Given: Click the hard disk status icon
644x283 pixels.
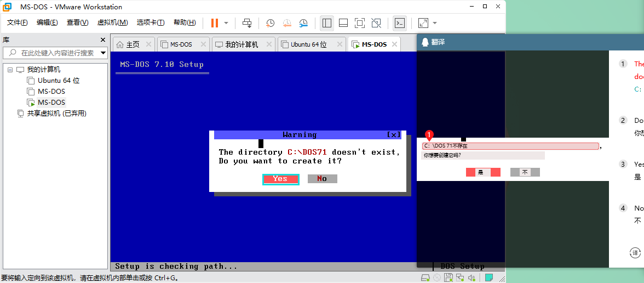Looking at the screenshot, I should tap(426, 278).
